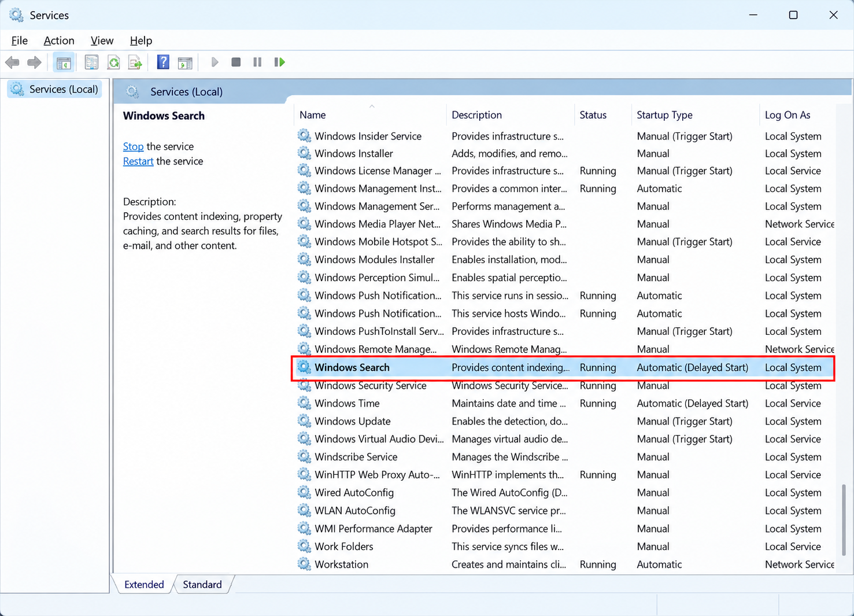Toggle the Show/Hide Console Tree icon
This screenshot has width=854, height=616.
click(x=64, y=62)
